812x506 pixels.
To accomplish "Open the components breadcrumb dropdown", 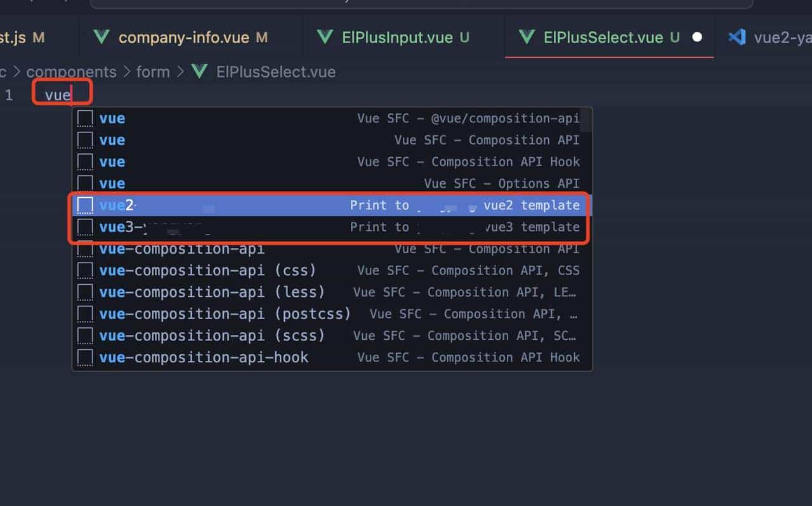I will pyautogui.click(x=72, y=72).
